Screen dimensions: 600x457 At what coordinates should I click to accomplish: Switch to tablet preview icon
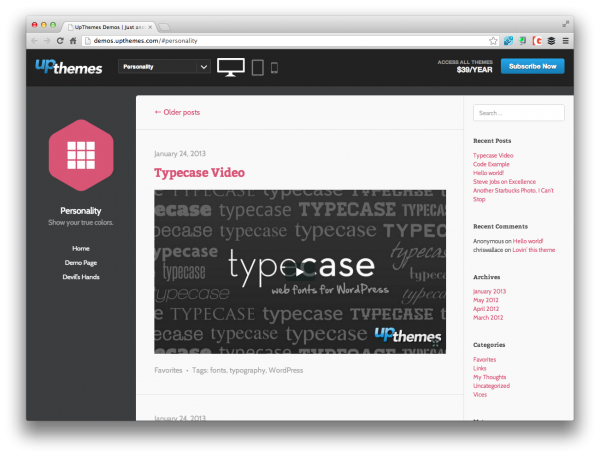[258, 68]
